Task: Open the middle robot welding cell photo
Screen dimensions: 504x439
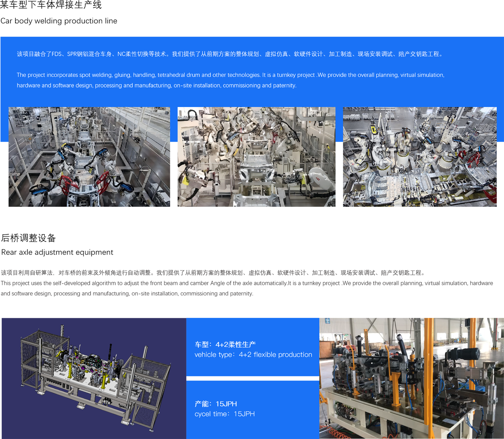Action: 256,157
